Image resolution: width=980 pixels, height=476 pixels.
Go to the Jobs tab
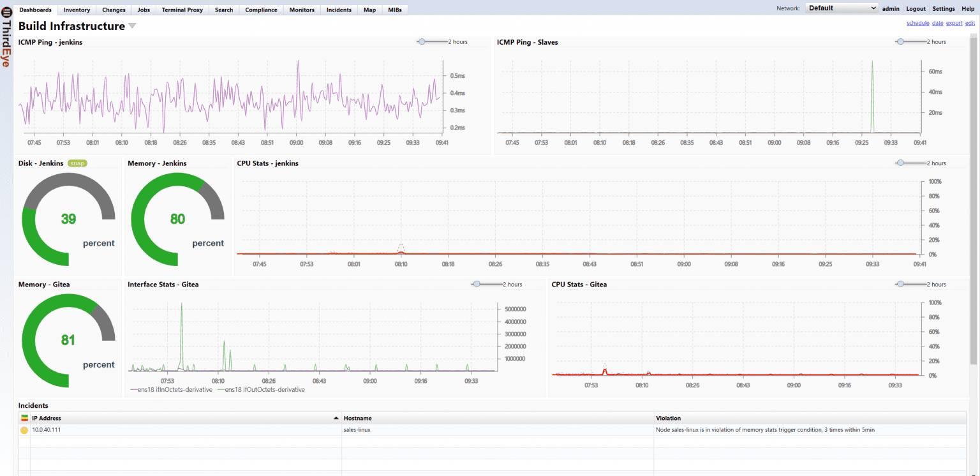click(x=144, y=10)
